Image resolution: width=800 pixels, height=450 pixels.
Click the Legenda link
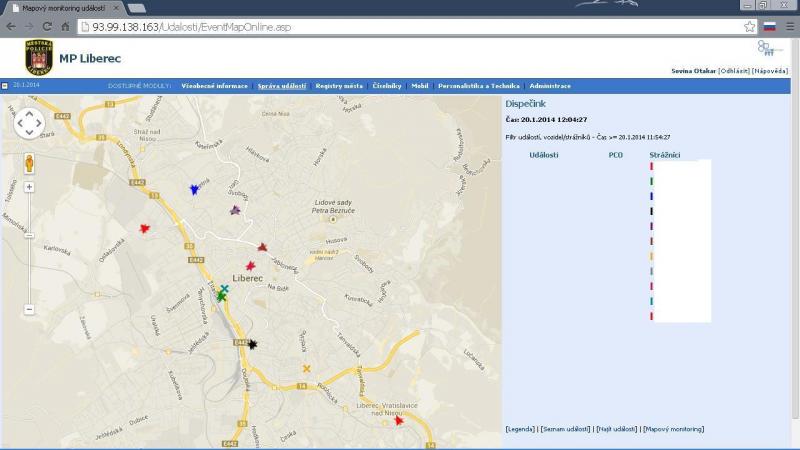(x=520, y=429)
